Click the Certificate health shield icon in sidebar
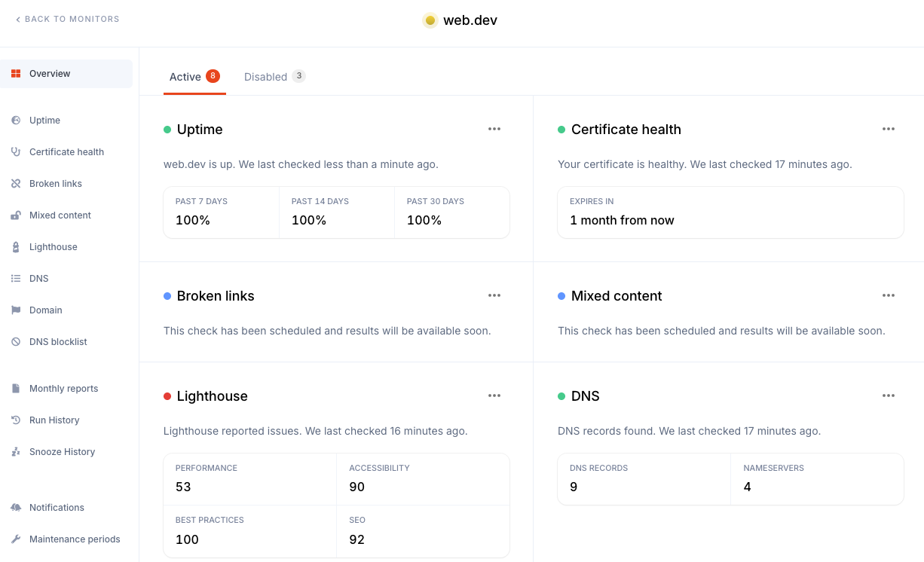 pos(16,152)
